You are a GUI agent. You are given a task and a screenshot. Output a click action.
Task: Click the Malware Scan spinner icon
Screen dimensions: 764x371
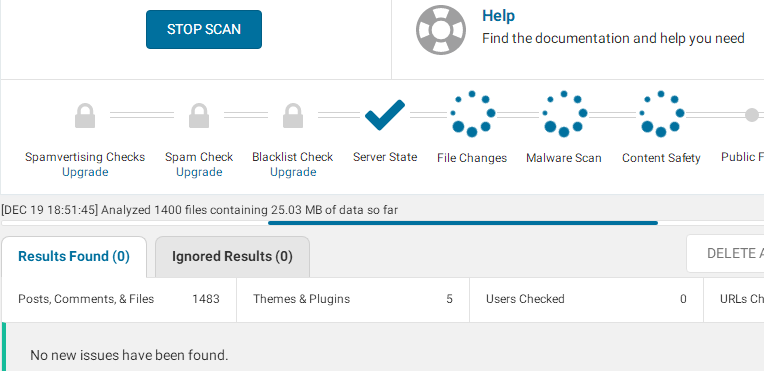point(564,114)
